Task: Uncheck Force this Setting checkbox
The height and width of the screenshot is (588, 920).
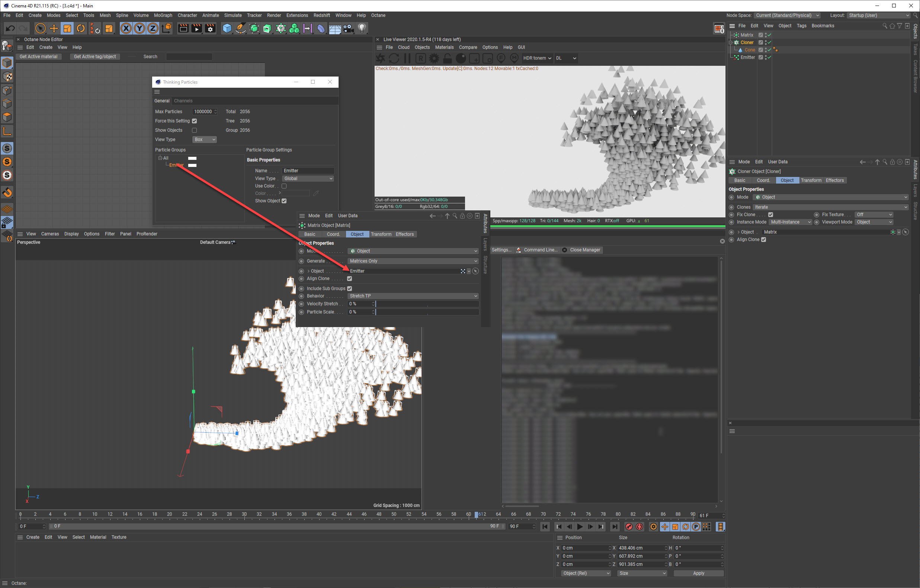Action: pos(195,121)
